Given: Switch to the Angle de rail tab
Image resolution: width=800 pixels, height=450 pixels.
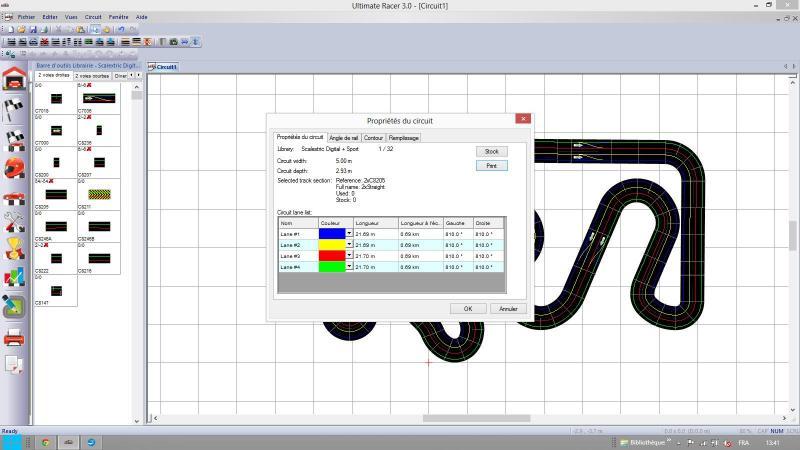Looking at the screenshot, I should click(343, 138).
